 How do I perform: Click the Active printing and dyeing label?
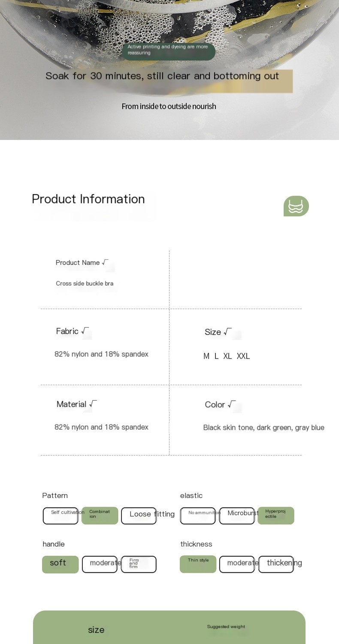tap(169, 51)
